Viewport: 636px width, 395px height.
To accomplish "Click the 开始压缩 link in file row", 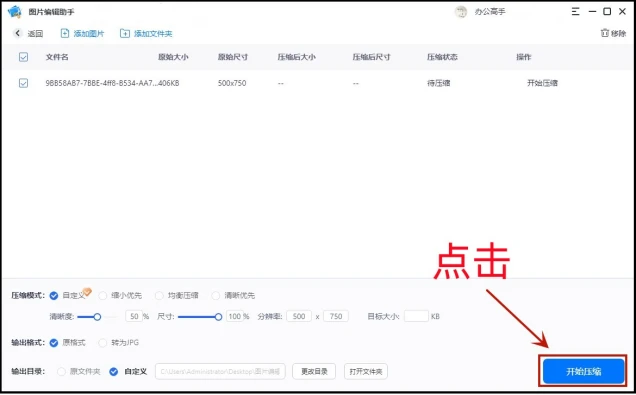I will tap(542, 83).
